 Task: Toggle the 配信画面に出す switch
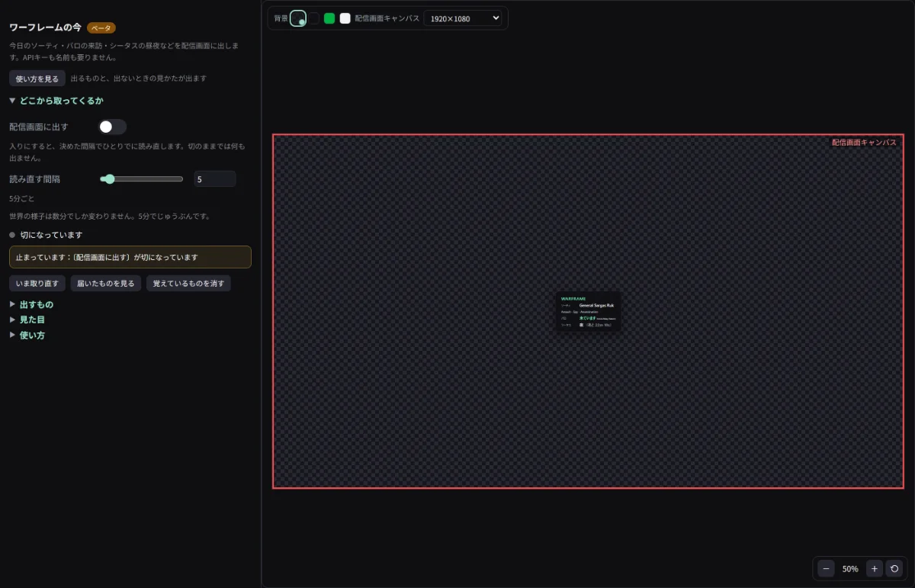point(113,127)
